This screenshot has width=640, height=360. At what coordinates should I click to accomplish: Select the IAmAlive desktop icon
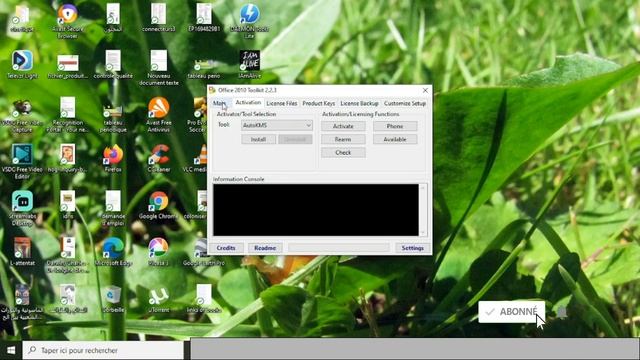point(249,65)
